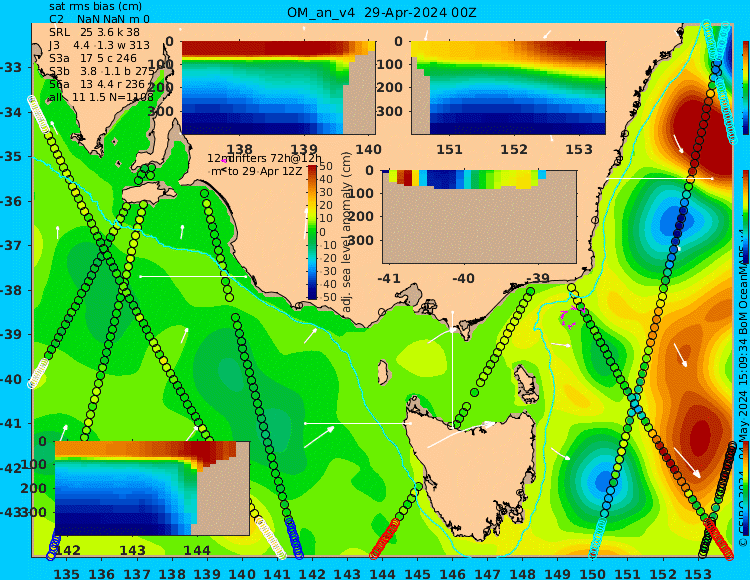The width and height of the screenshot is (750, 580).
Task: Click the C2 NaN NaN statistics row
Action: coord(99,19)
